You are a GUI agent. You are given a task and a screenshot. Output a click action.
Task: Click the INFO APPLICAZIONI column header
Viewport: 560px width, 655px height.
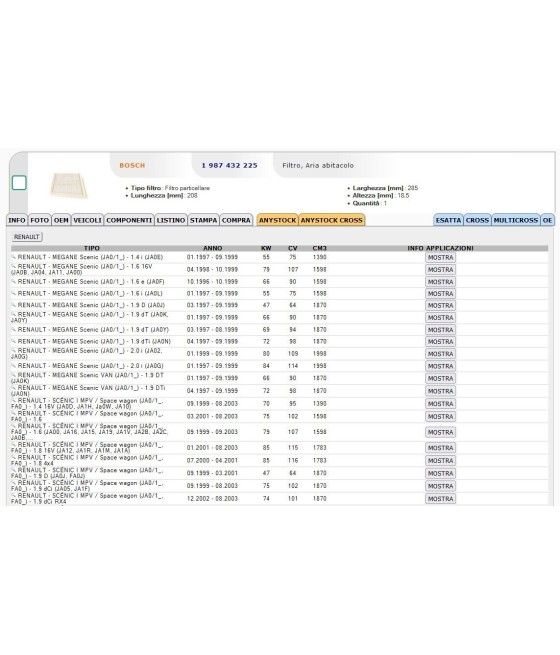click(440, 248)
